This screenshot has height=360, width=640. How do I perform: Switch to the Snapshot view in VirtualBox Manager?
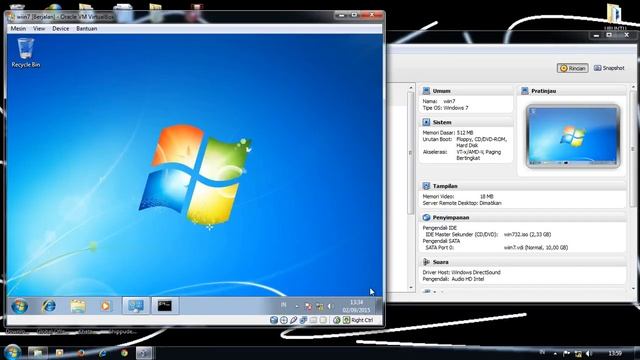pyautogui.click(x=609, y=68)
